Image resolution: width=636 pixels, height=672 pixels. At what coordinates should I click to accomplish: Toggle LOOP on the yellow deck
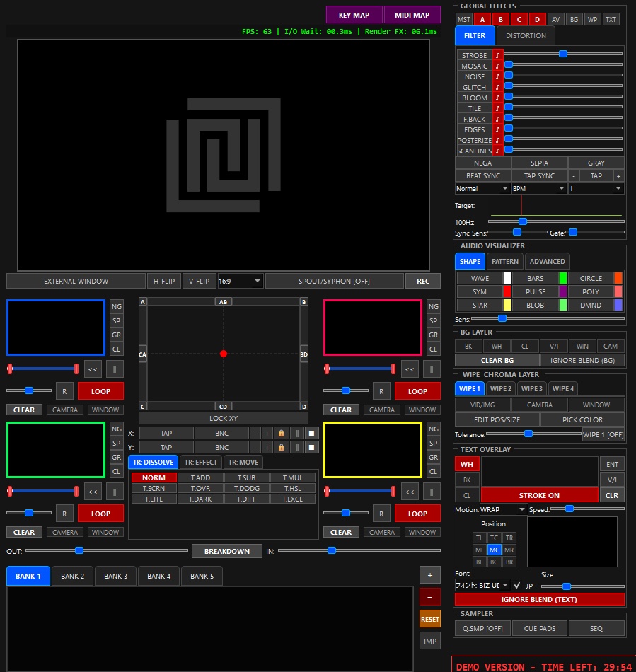coord(417,514)
